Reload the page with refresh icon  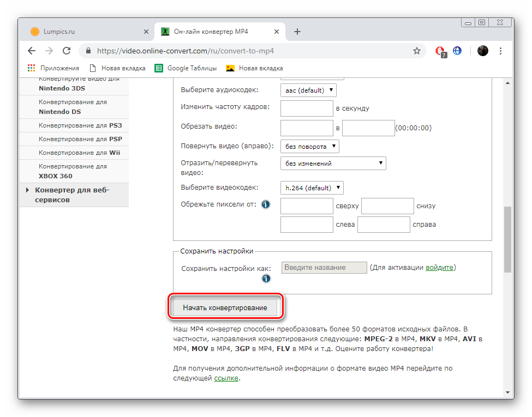tap(67, 51)
